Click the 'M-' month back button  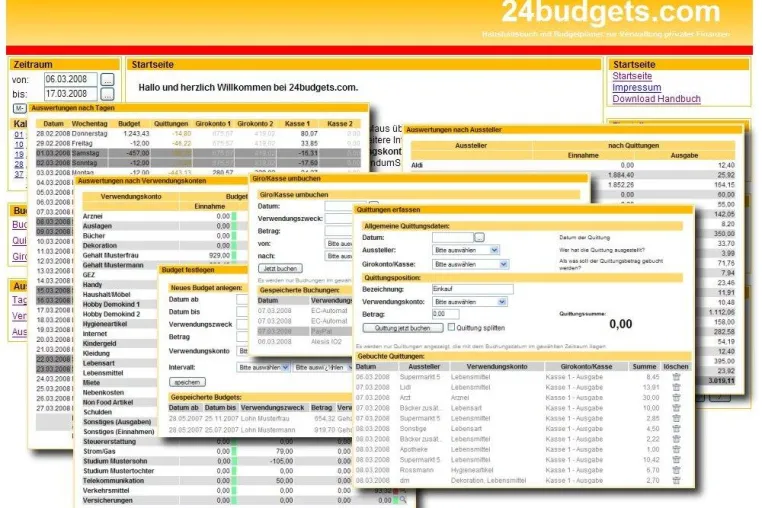pos(19,108)
